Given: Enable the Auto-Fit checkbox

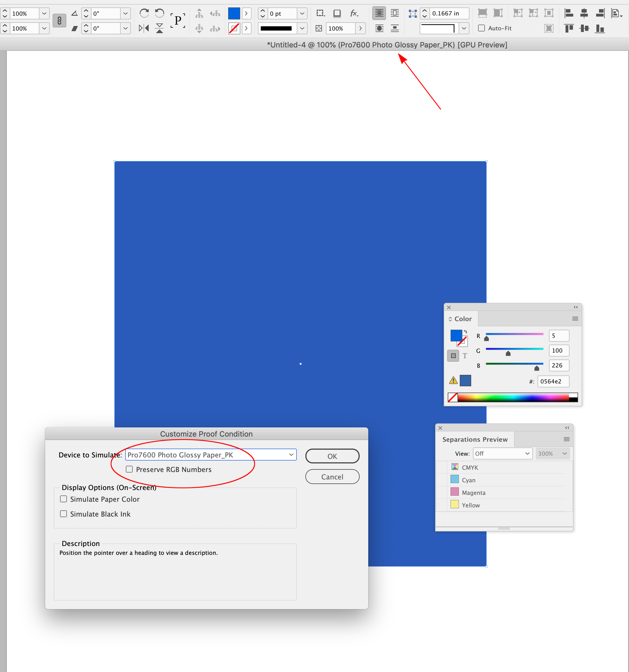Looking at the screenshot, I should click(x=481, y=28).
